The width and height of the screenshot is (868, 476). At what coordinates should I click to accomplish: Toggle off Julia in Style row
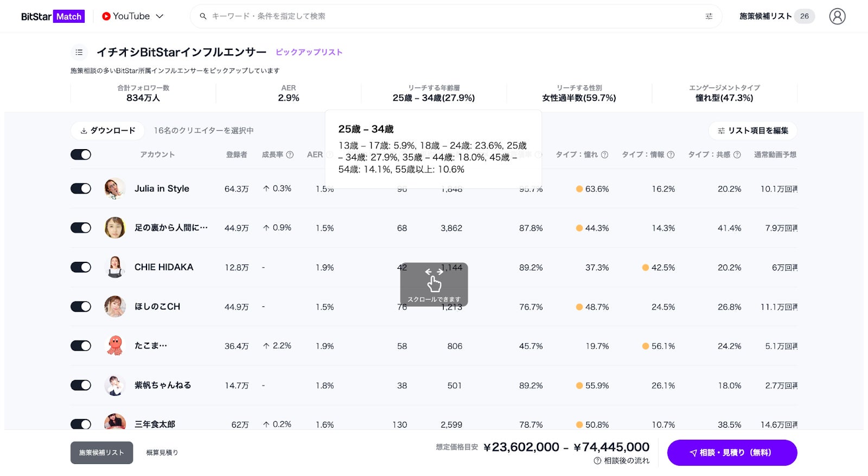(81, 189)
